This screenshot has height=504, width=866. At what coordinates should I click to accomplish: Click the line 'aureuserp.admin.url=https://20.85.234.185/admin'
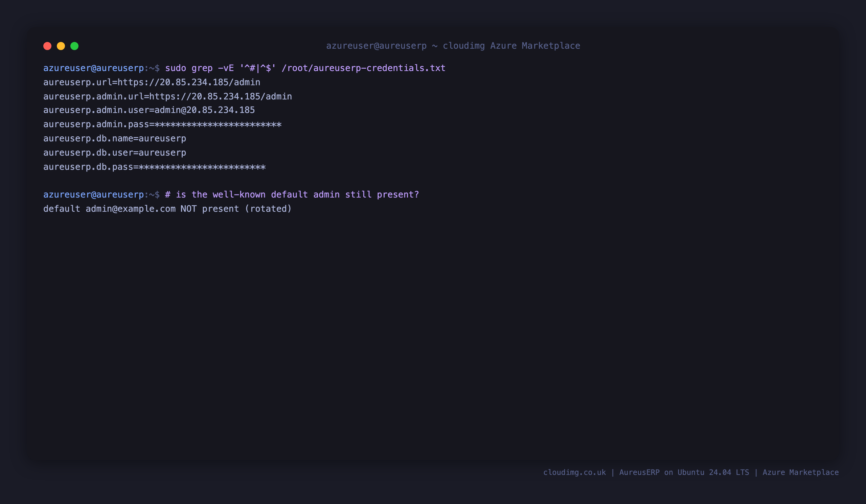point(168,96)
